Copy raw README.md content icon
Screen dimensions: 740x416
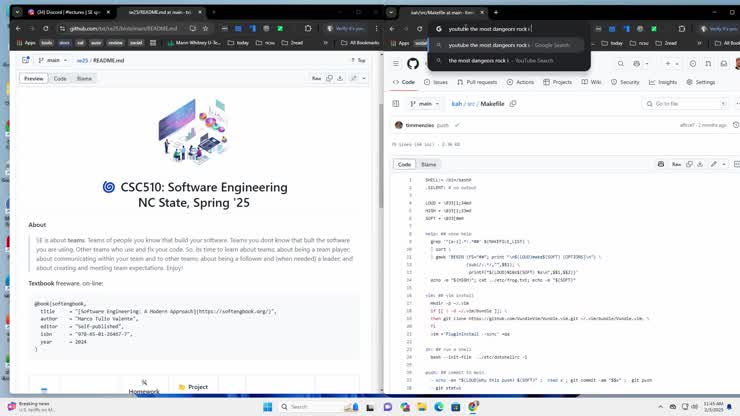(x=329, y=78)
